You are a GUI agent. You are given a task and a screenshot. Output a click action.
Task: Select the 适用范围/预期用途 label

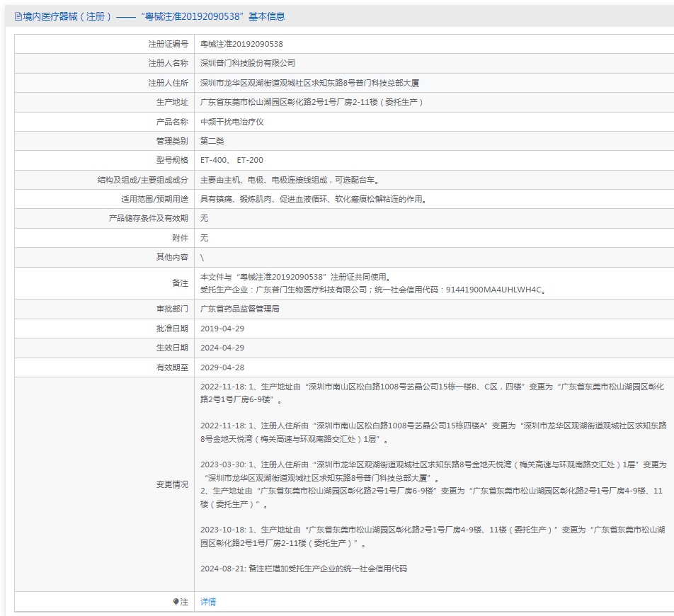point(155,199)
